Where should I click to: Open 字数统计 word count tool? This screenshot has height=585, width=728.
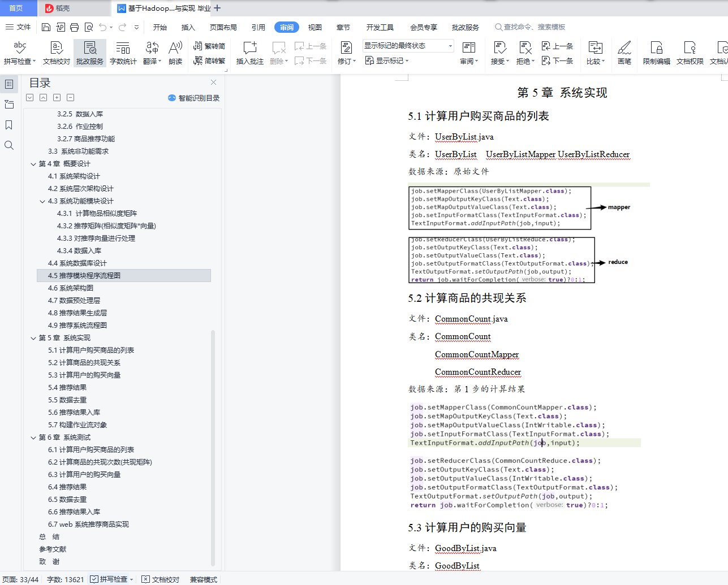point(123,53)
